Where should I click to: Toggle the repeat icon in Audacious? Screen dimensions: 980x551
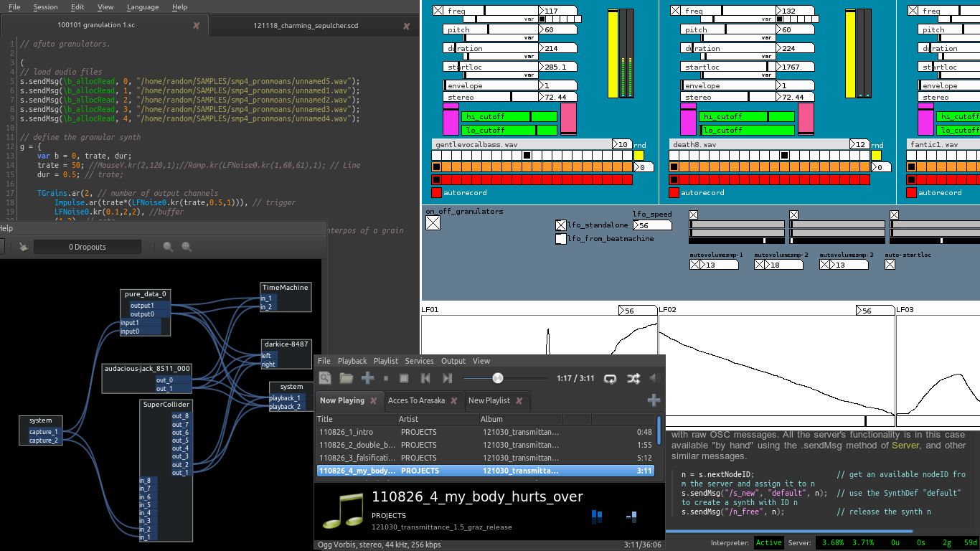tap(611, 378)
